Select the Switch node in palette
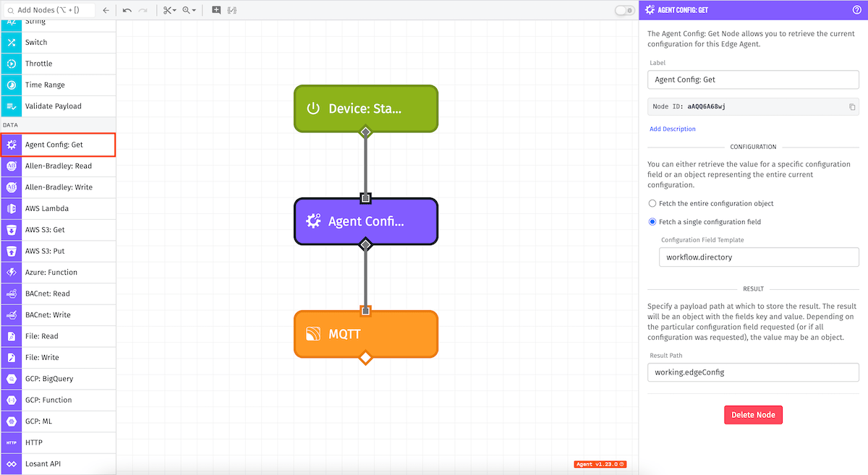 point(58,43)
